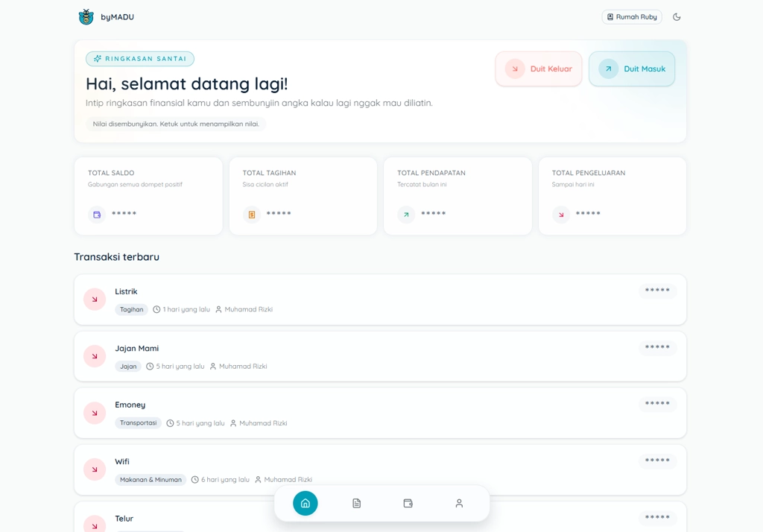The height and width of the screenshot is (532, 763).
Task: Click the byMADU brand name
Action: tap(117, 17)
